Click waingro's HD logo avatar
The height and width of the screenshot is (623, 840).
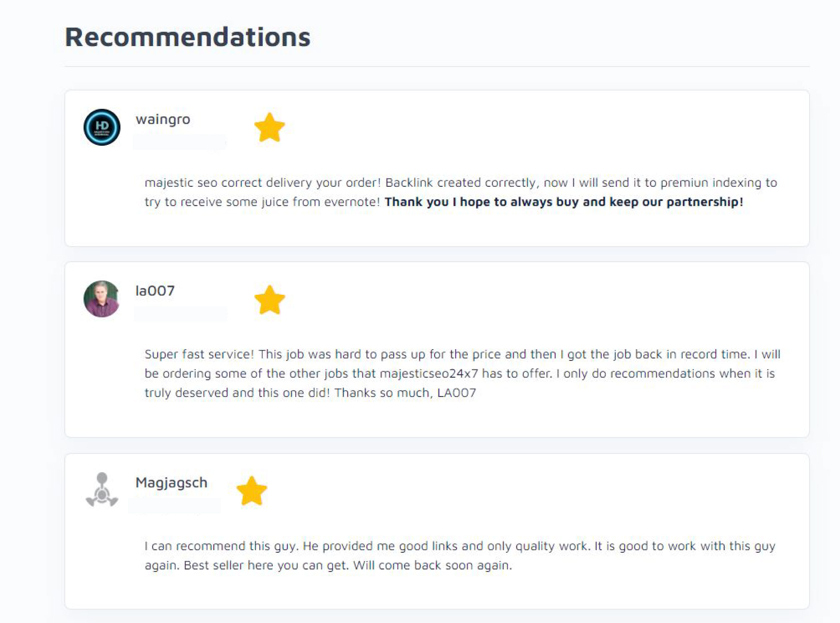pos(102,127)
